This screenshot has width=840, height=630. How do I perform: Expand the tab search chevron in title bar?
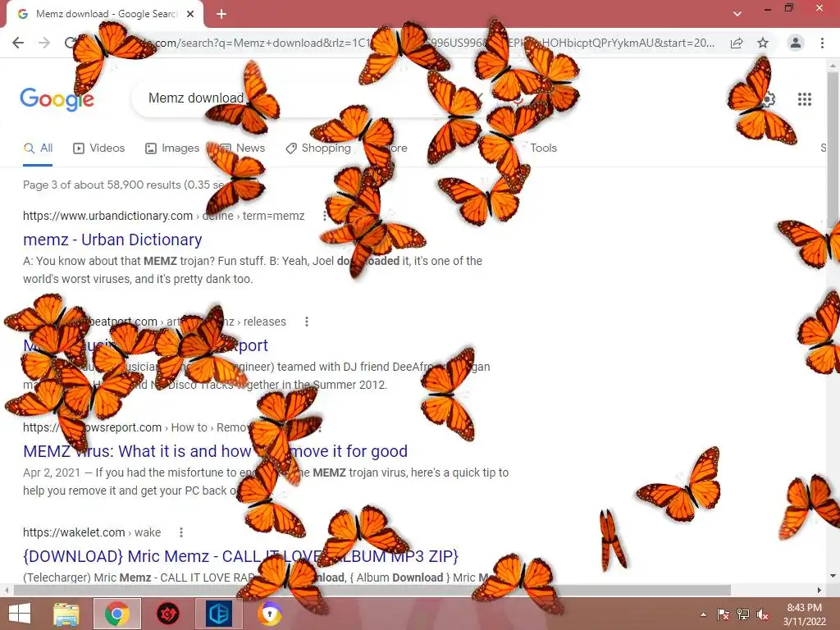(x=737, y=14)
